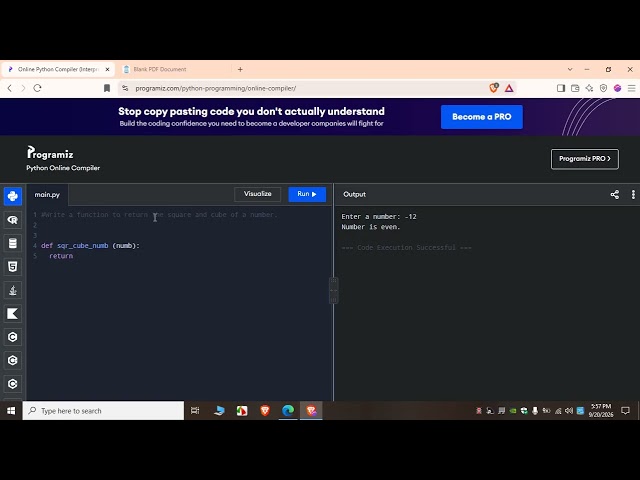Screen dimensions: 640x480
Task: Open the Programiz PRO link button
Action: [584, 159]
